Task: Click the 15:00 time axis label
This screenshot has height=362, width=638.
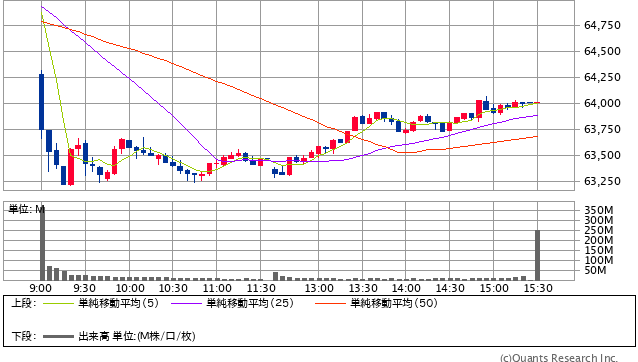Action: (494, 288)
